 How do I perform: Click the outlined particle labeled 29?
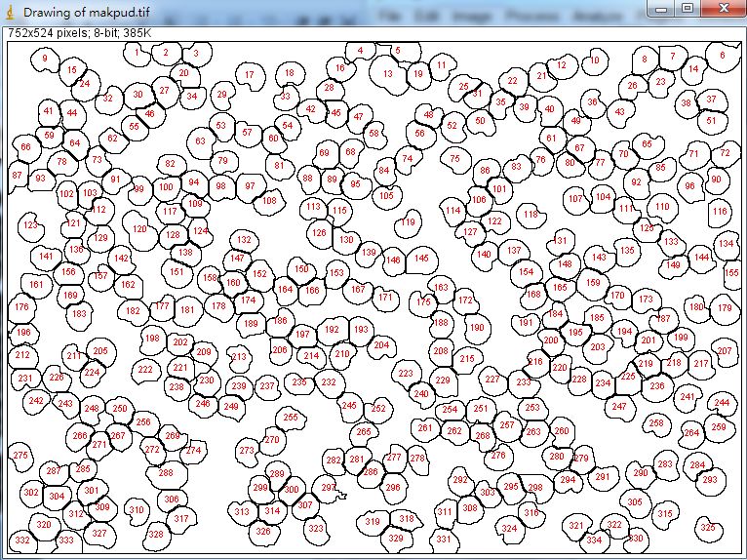[222, 95]
